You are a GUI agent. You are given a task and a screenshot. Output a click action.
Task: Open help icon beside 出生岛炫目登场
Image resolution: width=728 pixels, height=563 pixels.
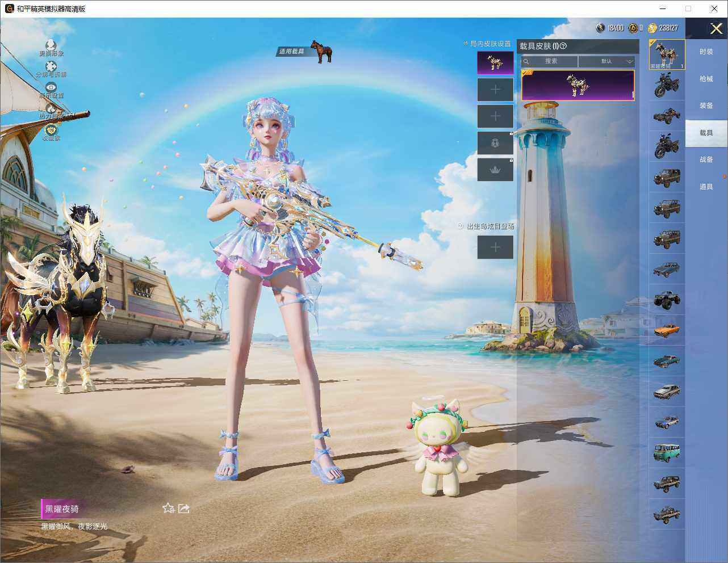point(461,226)
